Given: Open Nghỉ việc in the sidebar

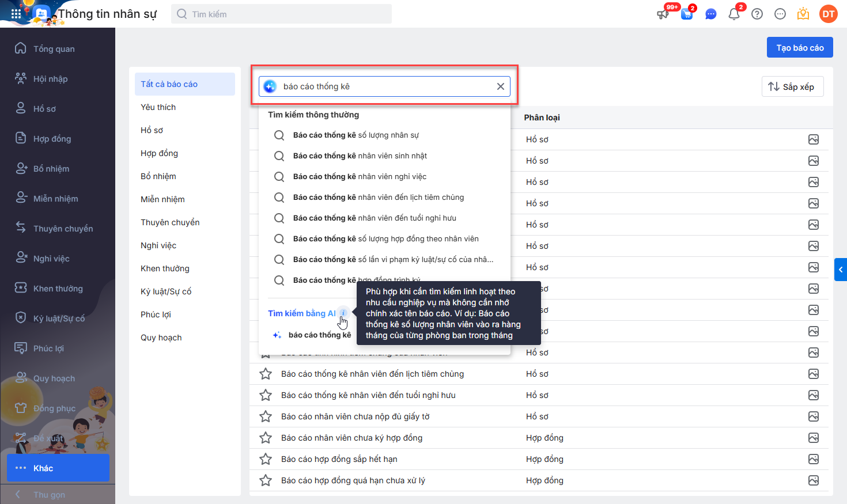Looking at the screenshot, I should (58, 259).
